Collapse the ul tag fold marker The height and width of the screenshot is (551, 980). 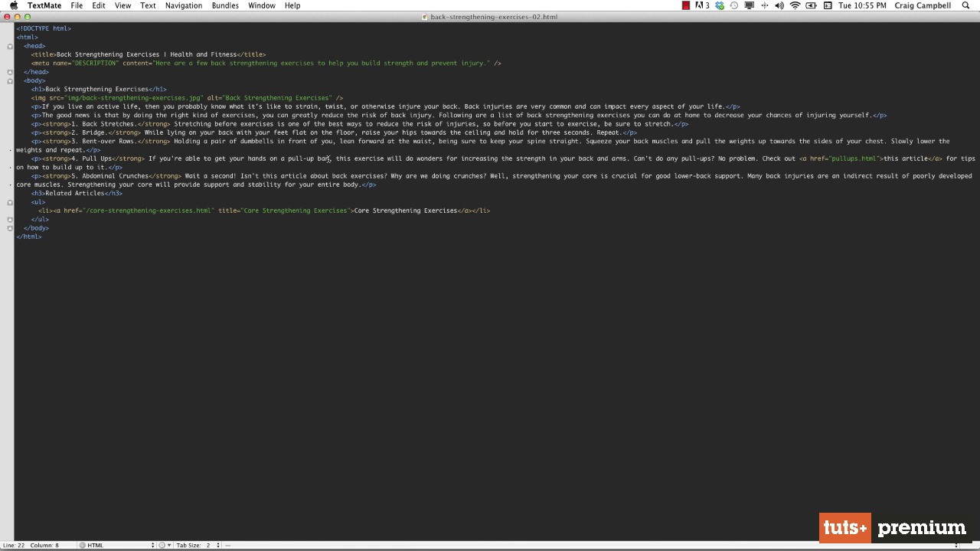click(x=10, y=202)
